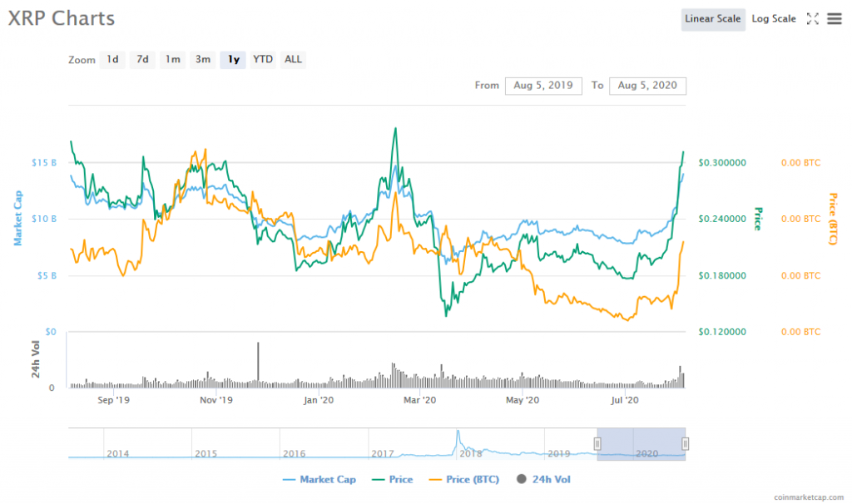Open the chart hamburger menu
Viewport: 852px width, 504px height.
[x=834, y=19]
